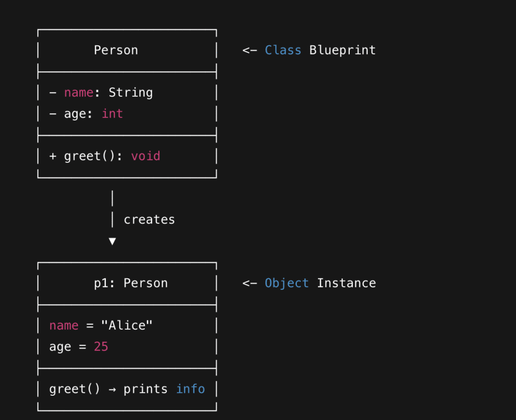Click the downward arrow below creates
This screenshot has height=420, width=516.
112,242
